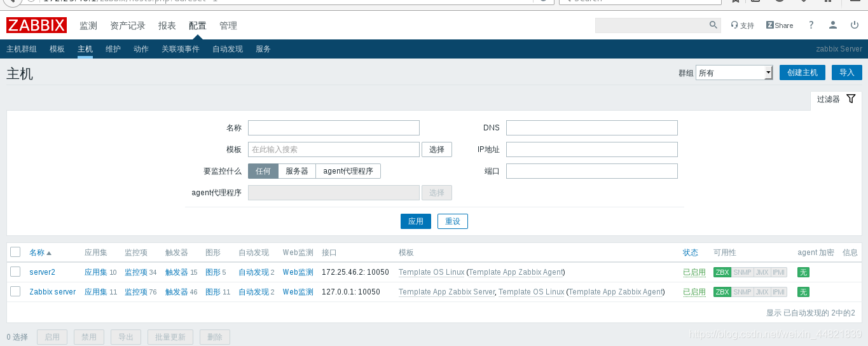
Task: Click ZBX availability badge for server2
Action: click(x=722, y=272)
